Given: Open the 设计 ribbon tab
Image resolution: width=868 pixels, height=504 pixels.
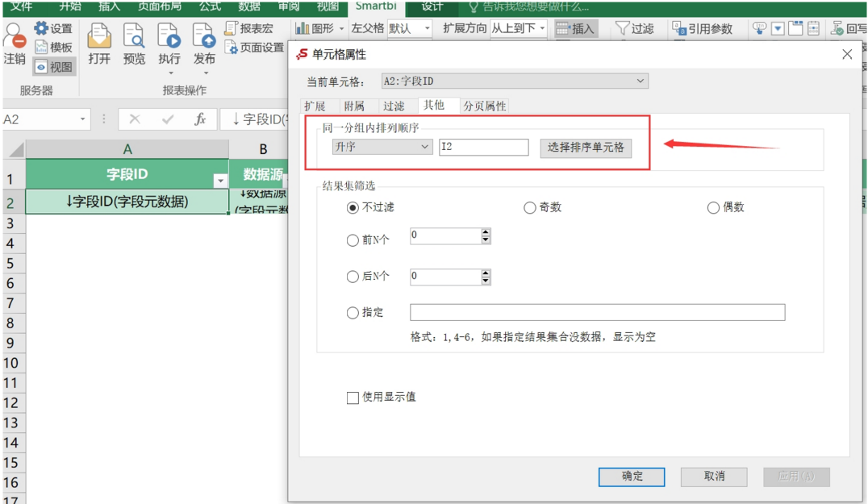Looking at the screenshot, I should pos(432,6).
